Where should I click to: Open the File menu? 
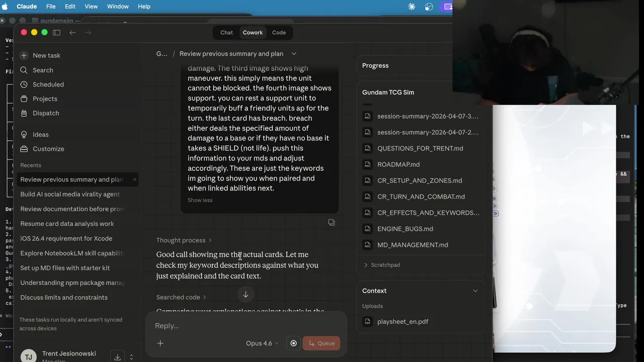point(51,7)
